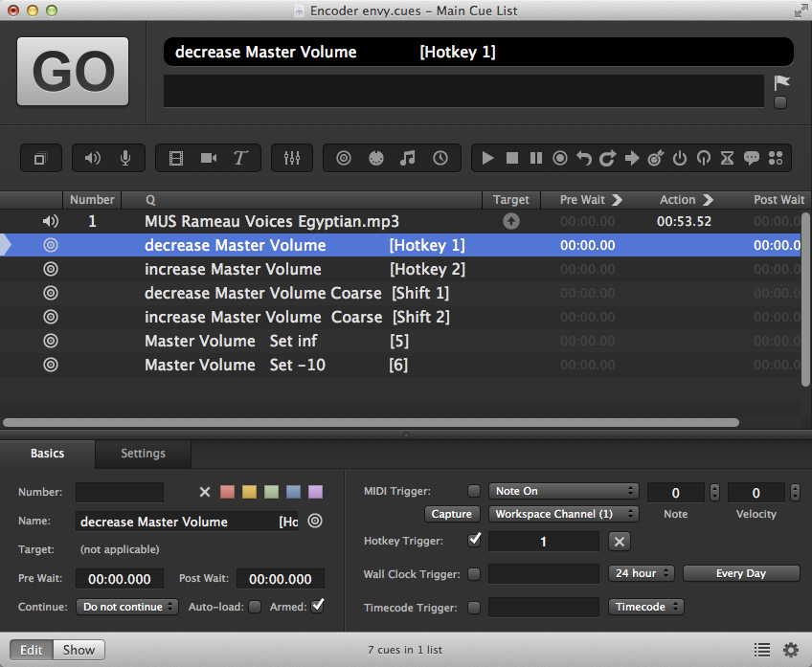Add a MIDI File cue using the music note icon

coord(408,158)
